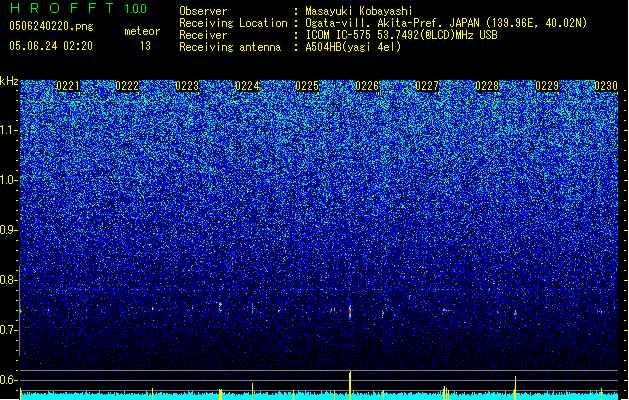Click the Ogata-vill. Akita-Pref. JAPAN location text
This screenshot has height=400, width=629.
(x=446, y=23)
